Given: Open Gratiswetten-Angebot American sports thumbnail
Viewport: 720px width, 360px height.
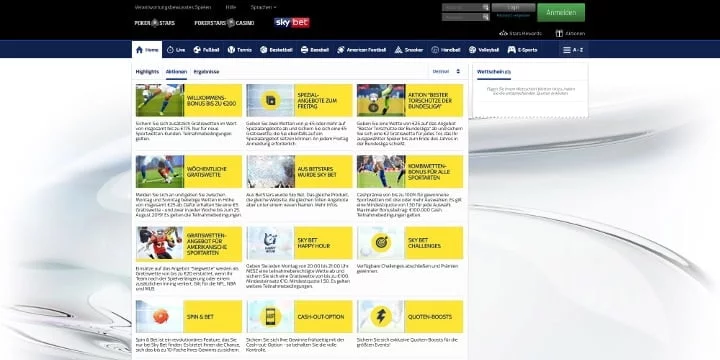Looking at the screenshot, I should pos(160,243).
